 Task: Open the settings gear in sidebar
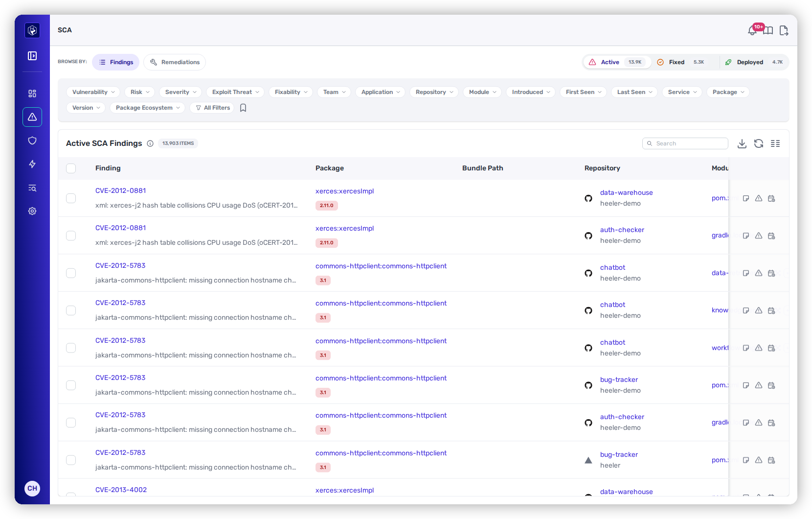pos(32,211)
